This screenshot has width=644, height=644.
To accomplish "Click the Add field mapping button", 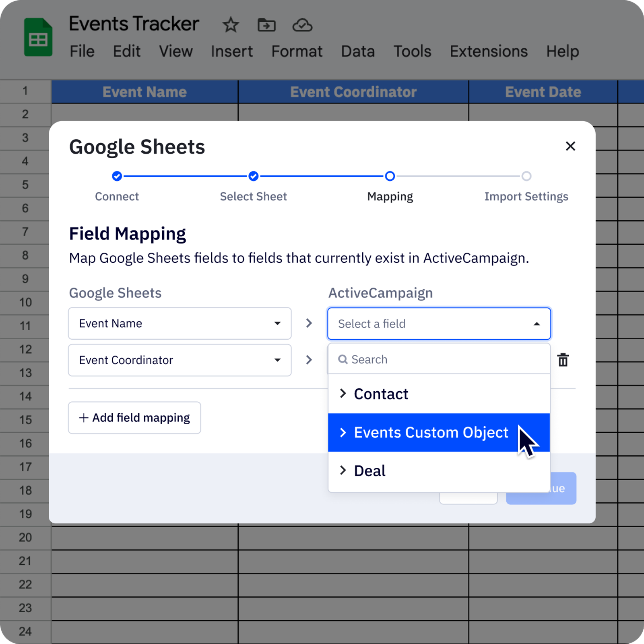I will tap(134, 418).
